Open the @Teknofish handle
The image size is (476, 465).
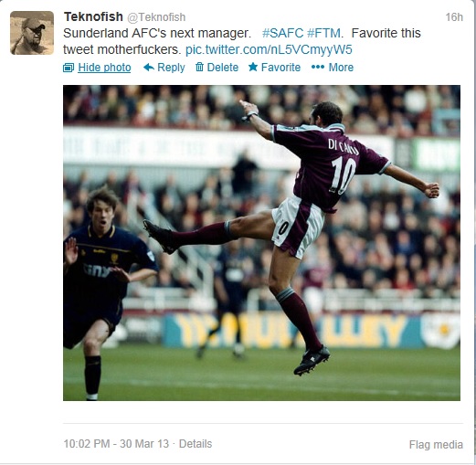[x=156, y=17]
